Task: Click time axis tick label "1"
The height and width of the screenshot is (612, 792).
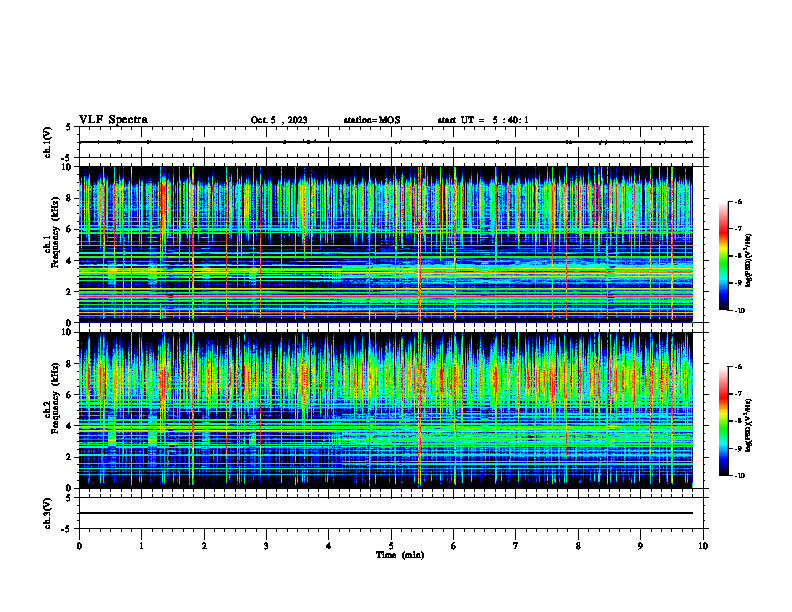Action: [141, 546]
